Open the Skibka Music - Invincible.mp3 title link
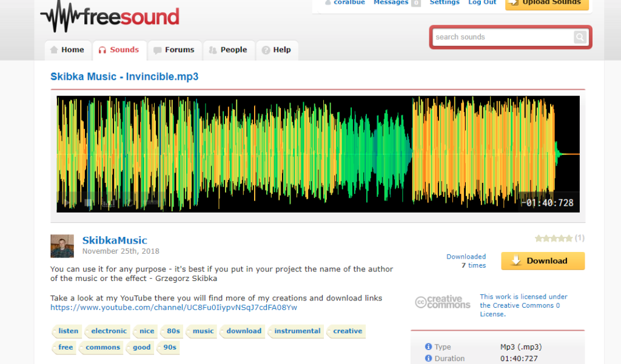 point(124,77)
